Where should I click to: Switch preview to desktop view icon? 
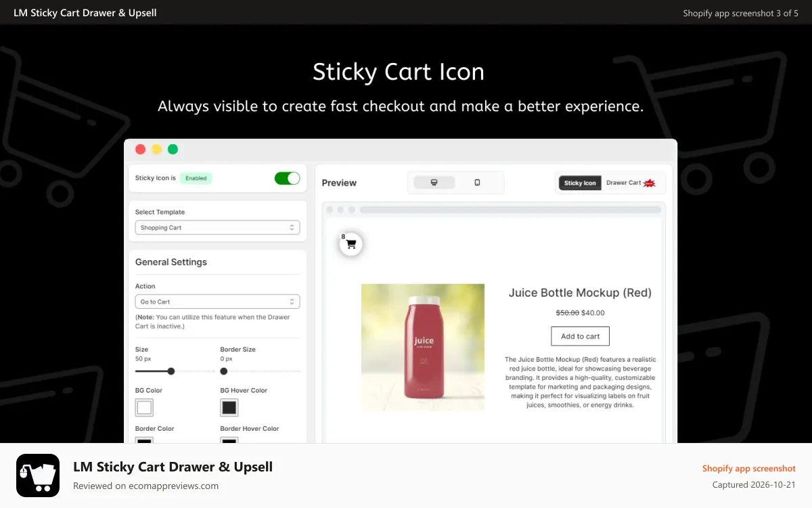[x=434, y=183]
